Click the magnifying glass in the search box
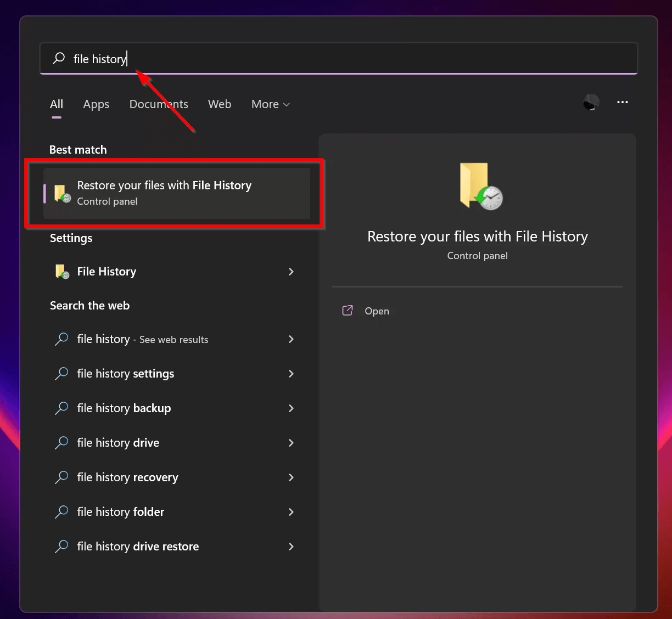672x619 pixels. [58, 58]
